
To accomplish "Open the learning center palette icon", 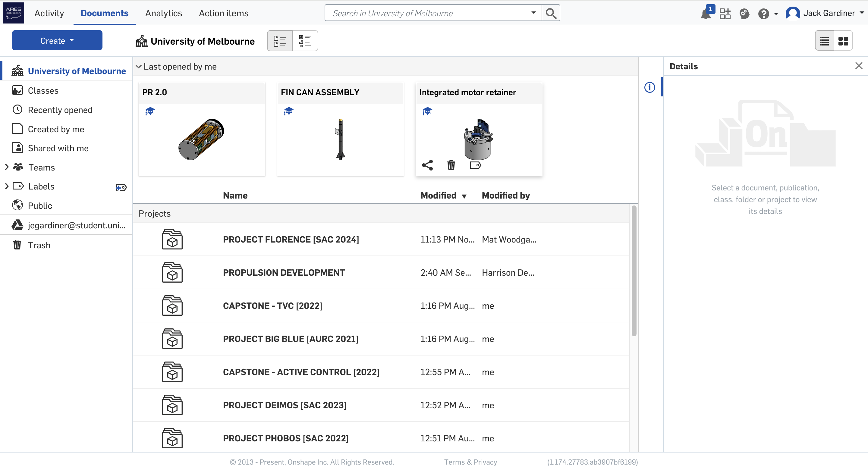I will [x=744, y=14].
